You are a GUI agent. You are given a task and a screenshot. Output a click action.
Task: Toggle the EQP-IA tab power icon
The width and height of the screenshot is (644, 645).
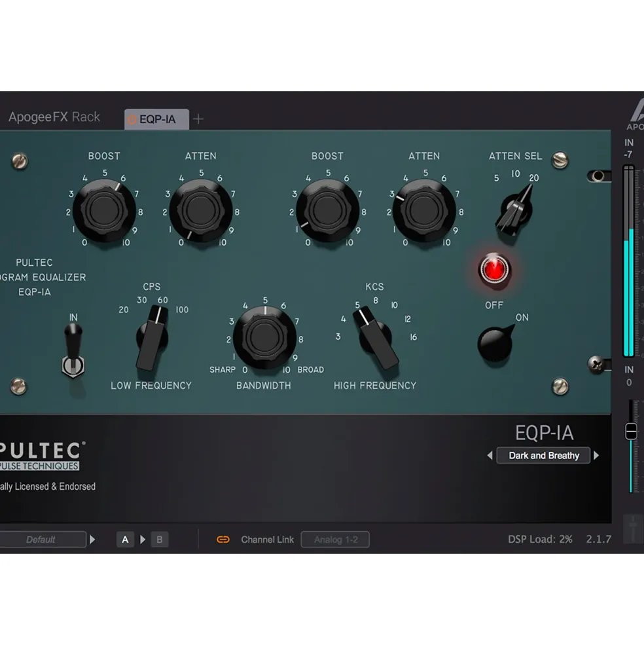pyautogui.click(x=132, y=119)
